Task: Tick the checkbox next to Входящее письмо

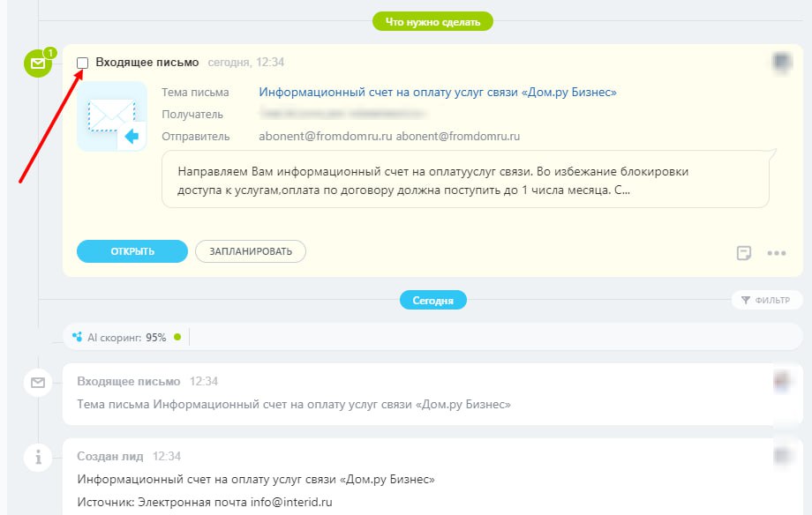Action: tap(83, 63)
